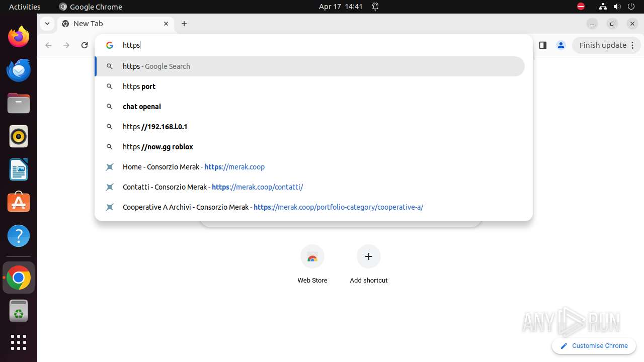Screen dimensions: 644x362
Task: Open the Google Chrome app menu in top bar
Action: pyautogui.click(x=91, y=7)
